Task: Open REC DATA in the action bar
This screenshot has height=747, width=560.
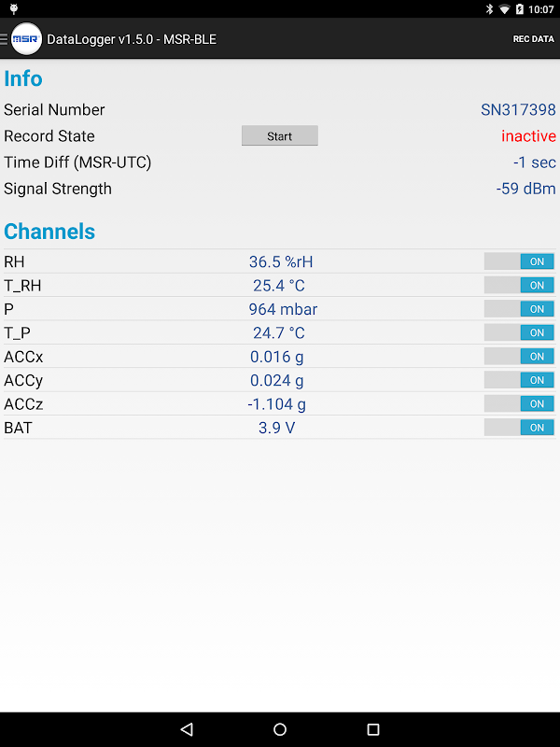Action: click(x=533, y=39)
